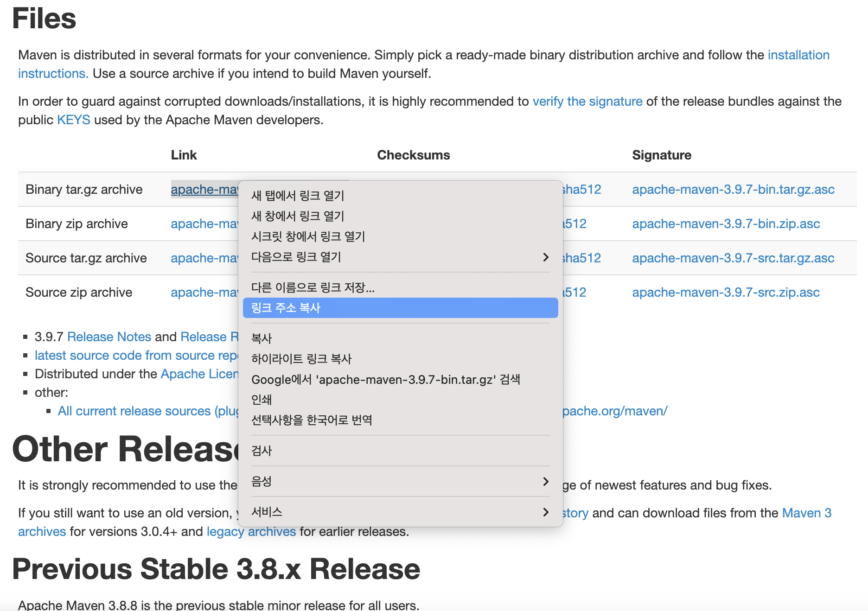Click the 'Files' heading
Viewport: 868px width, 611px height.
[x=44, y=19]
